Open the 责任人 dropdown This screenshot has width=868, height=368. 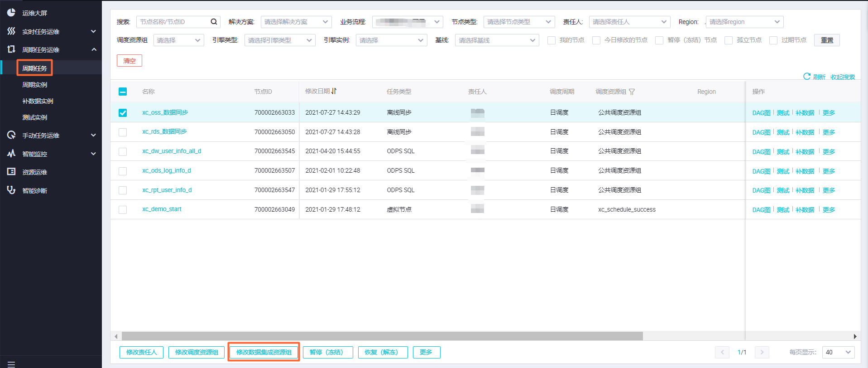(629, 22)
